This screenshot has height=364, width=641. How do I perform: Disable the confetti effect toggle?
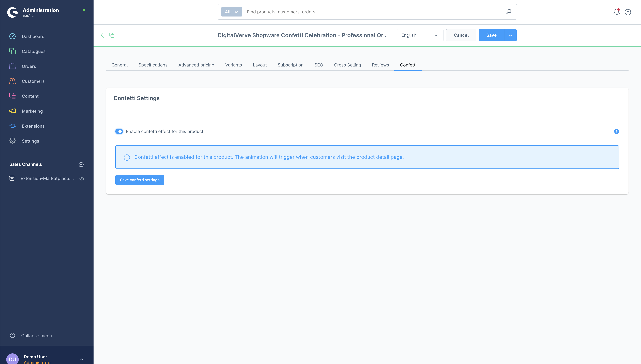pos(119,132)
